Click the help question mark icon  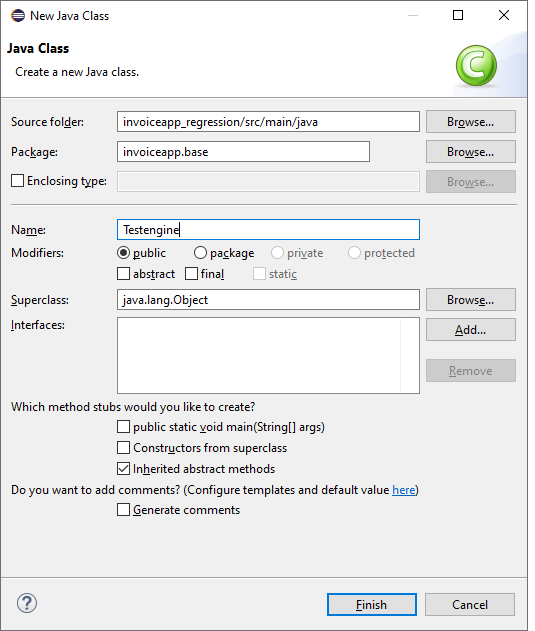[27, 603]
